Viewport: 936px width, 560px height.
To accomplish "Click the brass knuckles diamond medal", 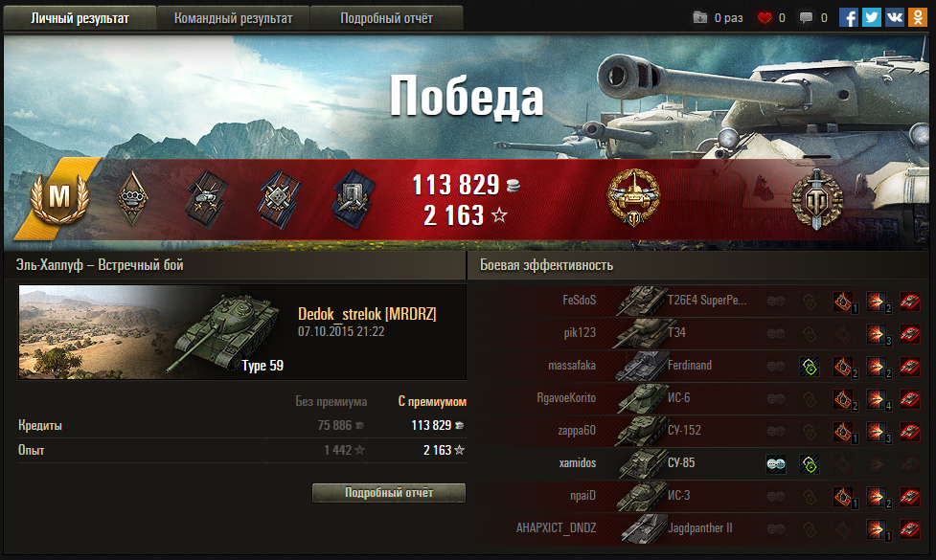I will pyautogui.click(x=132, y=198).
